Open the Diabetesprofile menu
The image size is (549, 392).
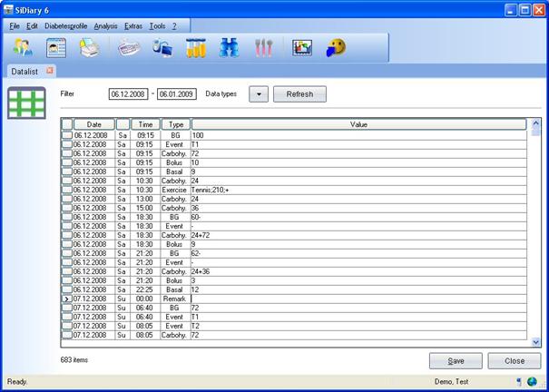[x=65, y=26]
